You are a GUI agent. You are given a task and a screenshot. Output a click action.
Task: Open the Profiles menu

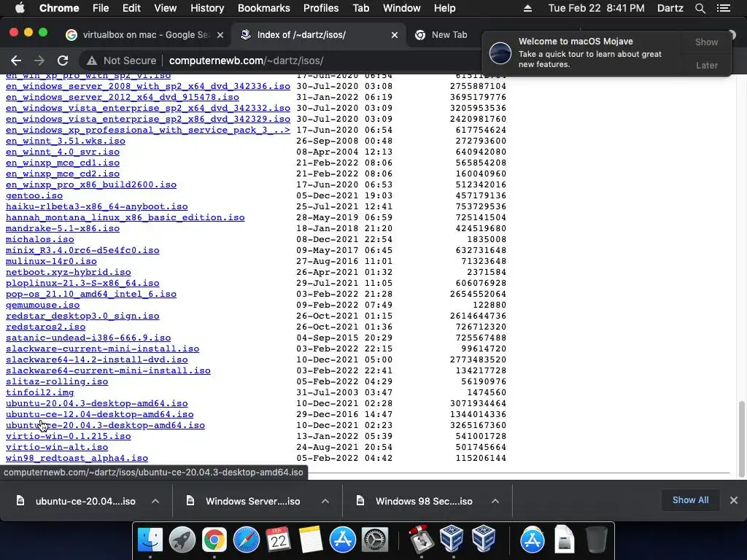(x=321, y=8)
